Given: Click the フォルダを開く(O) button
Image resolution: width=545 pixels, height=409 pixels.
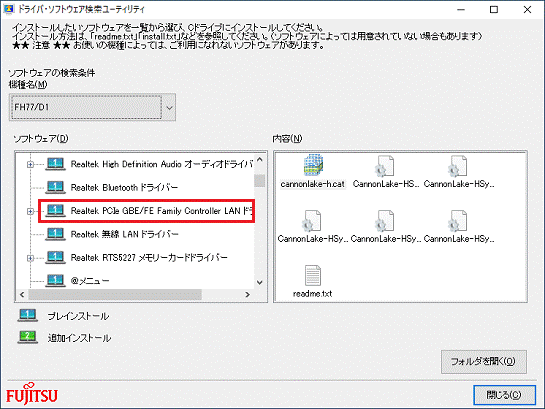Looking at the screenshot, I should [484, 362].
